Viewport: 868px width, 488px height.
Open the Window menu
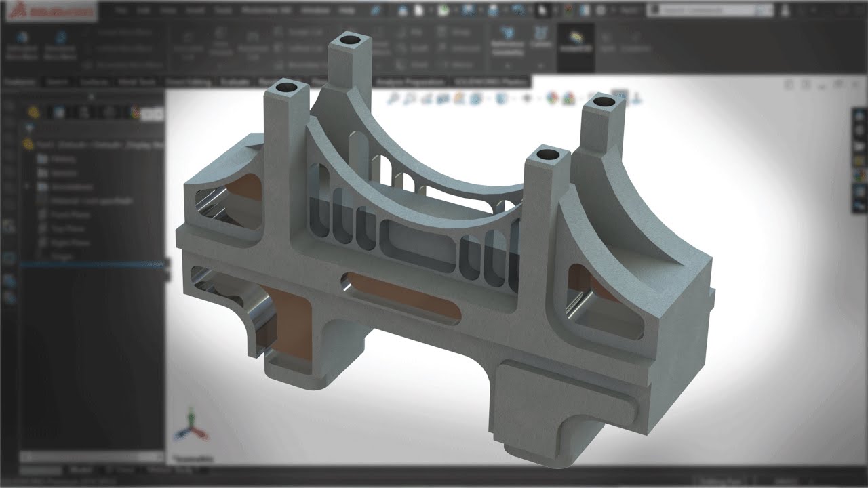click(315, 12)
